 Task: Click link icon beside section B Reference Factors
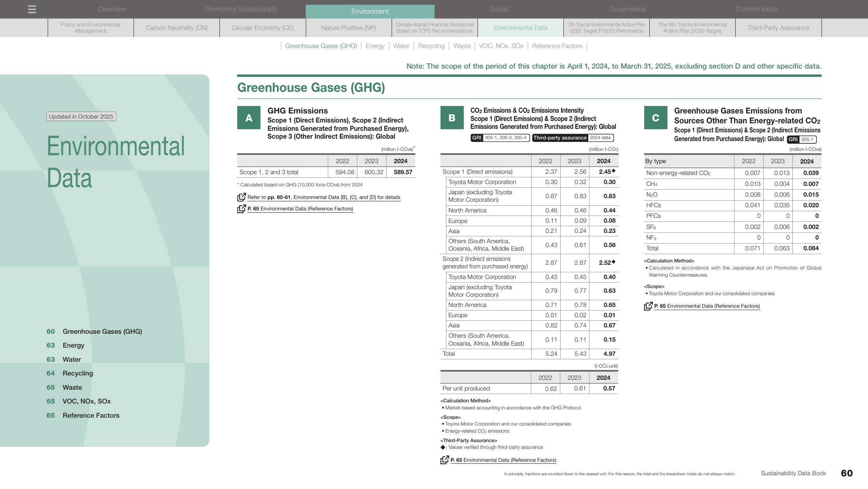pos(445,460)
